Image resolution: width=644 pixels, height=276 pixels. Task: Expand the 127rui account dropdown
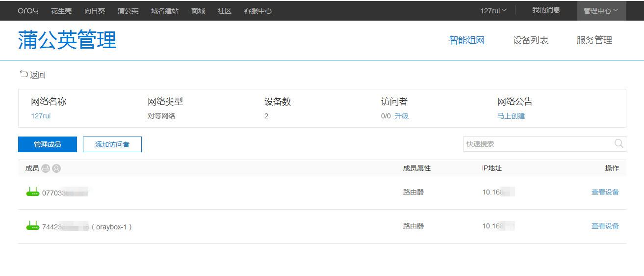click(493, 10)
